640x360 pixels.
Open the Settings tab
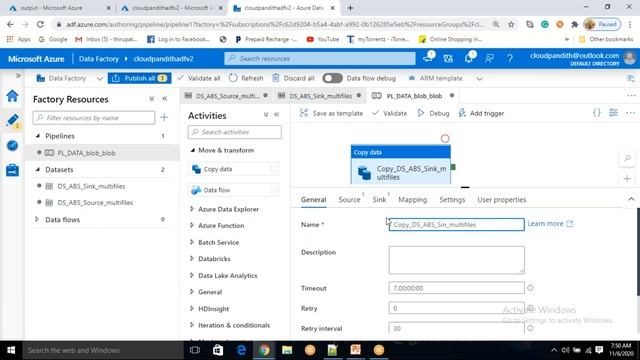click(x=452, y=200)
